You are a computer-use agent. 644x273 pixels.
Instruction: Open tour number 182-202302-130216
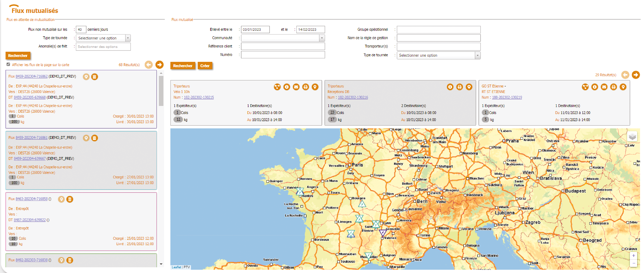pos(353,97)
